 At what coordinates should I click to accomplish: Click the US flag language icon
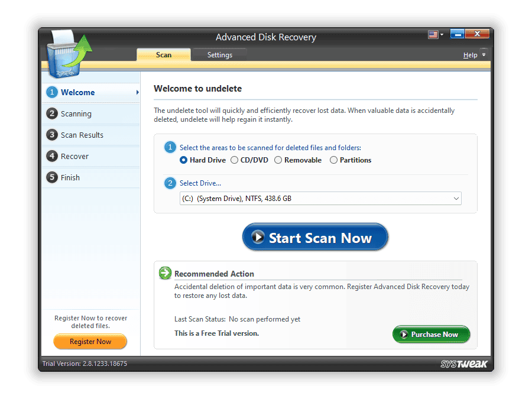[433, 34]
